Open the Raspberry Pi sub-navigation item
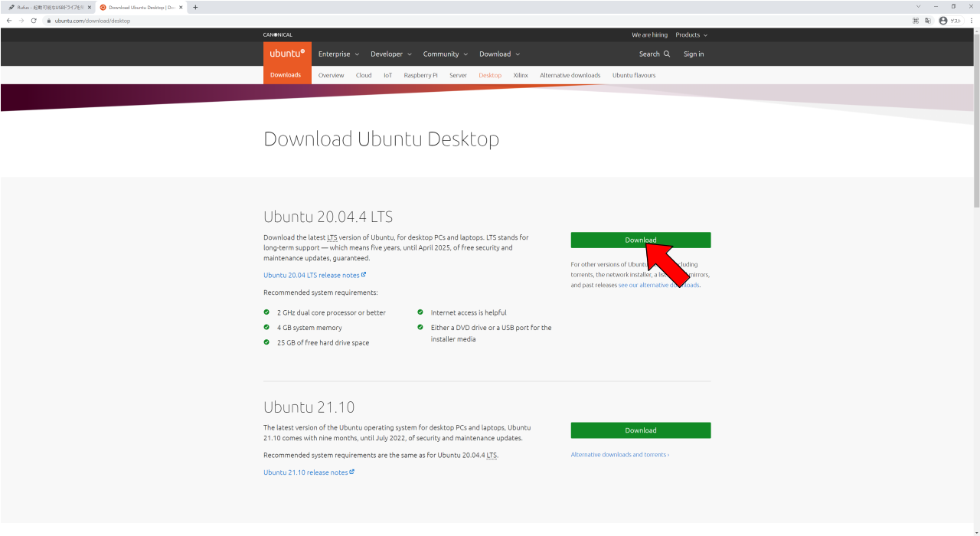980x536 pixels. coord(421,75)
